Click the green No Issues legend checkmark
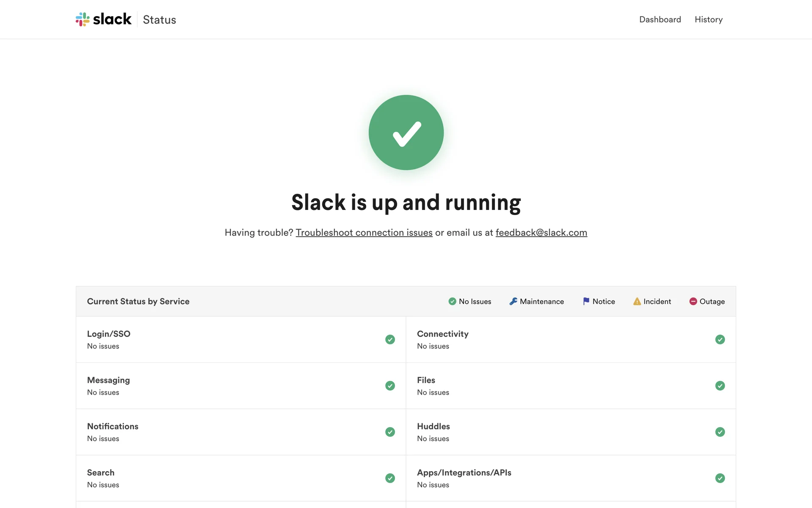Screen dimensions: 812x508 point(452,301)
